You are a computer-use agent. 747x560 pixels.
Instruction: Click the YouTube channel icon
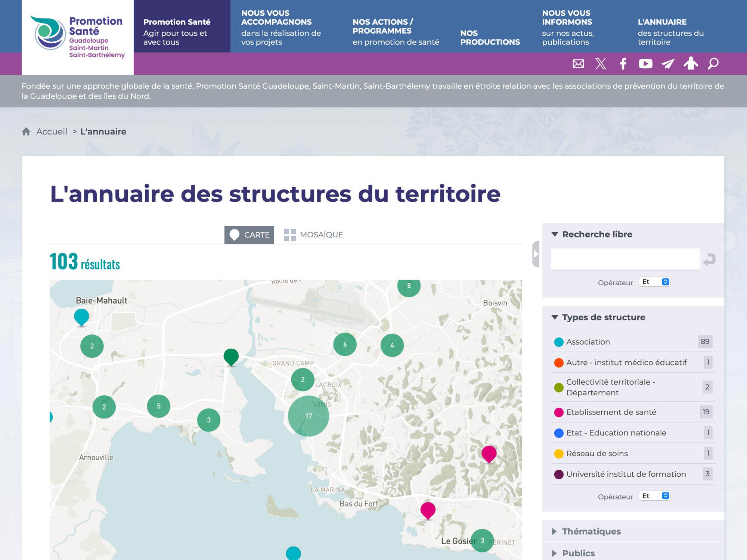pyautogui.click(x=645, y=64)
